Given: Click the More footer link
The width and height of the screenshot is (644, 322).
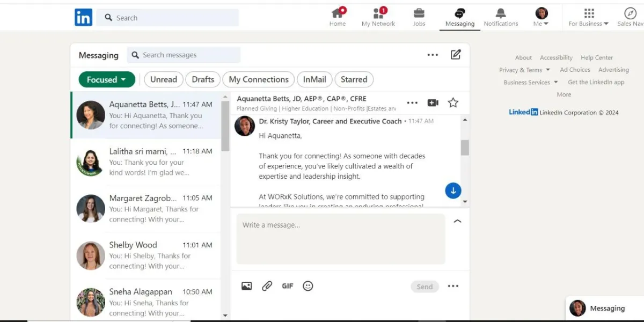Looking at the screenshot, I should 564,94.
